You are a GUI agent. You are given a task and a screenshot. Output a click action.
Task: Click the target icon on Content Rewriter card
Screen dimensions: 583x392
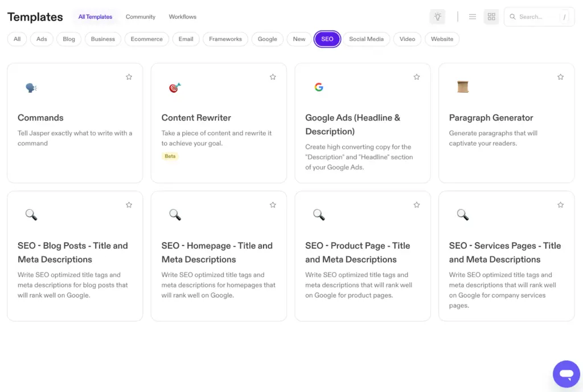tap(174, 86)
